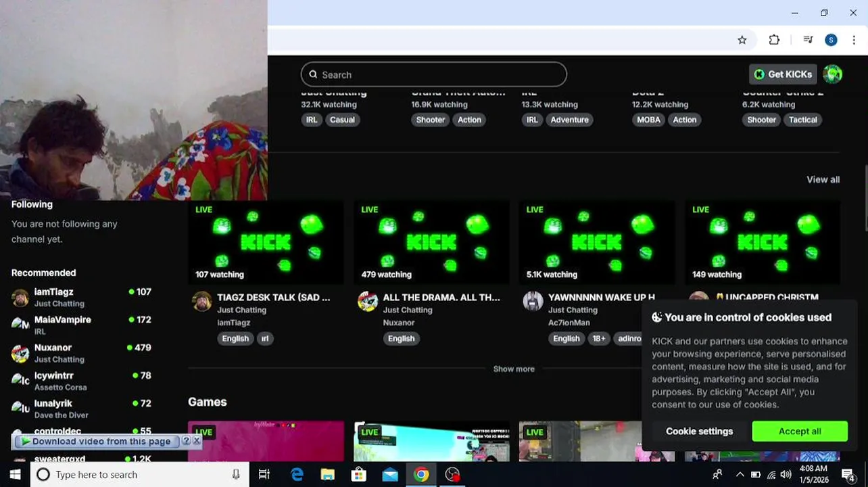Open Nuxanor in Recommended sidebar
Image resolution: width=868 pixels, height=487 pixels.
(81, 352)
